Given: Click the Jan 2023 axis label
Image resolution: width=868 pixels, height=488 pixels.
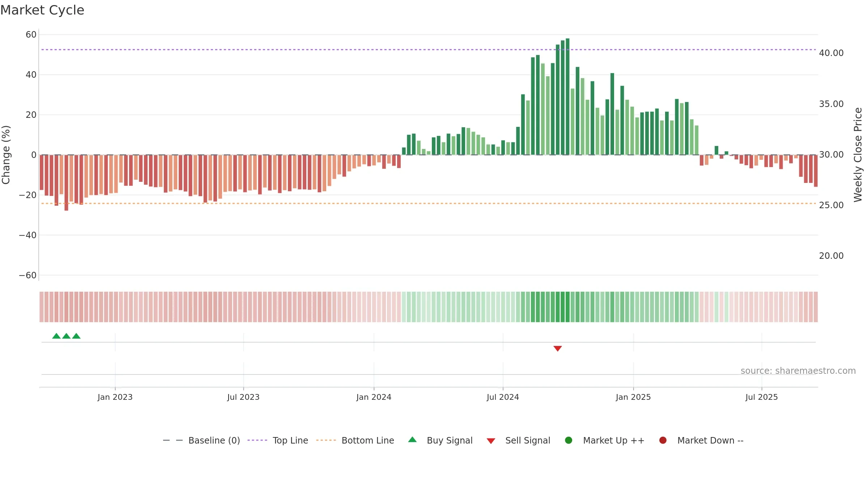Looking at the screenshot, I should 115,397.
